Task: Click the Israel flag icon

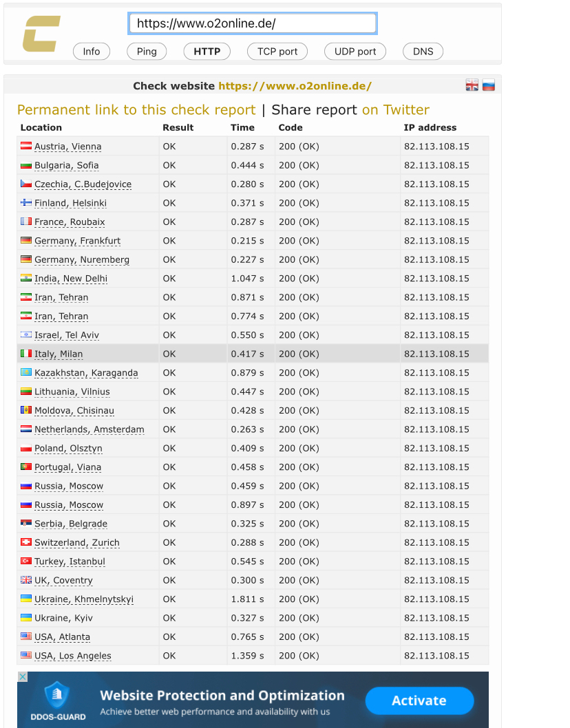Action: coord(26,334)
